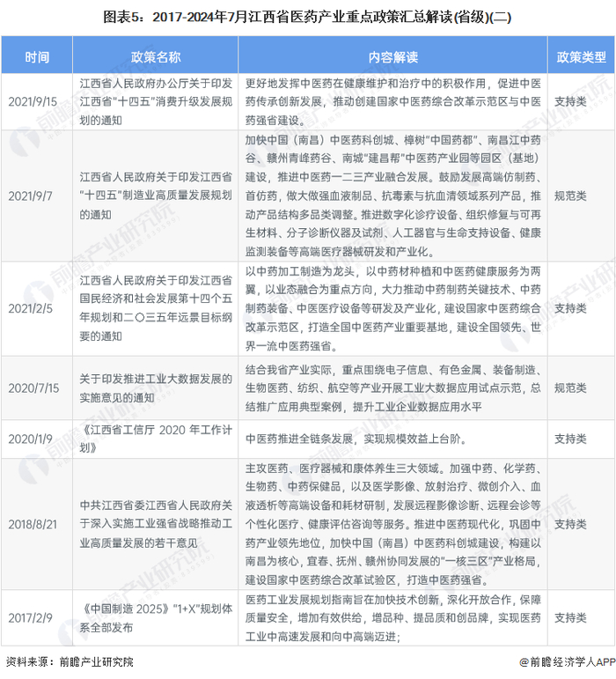The height and width of the screenshot is (679, 616).
Task: Click the source note 资料来源：前瞻产业研究院
Action: click(x=70, y=661)
